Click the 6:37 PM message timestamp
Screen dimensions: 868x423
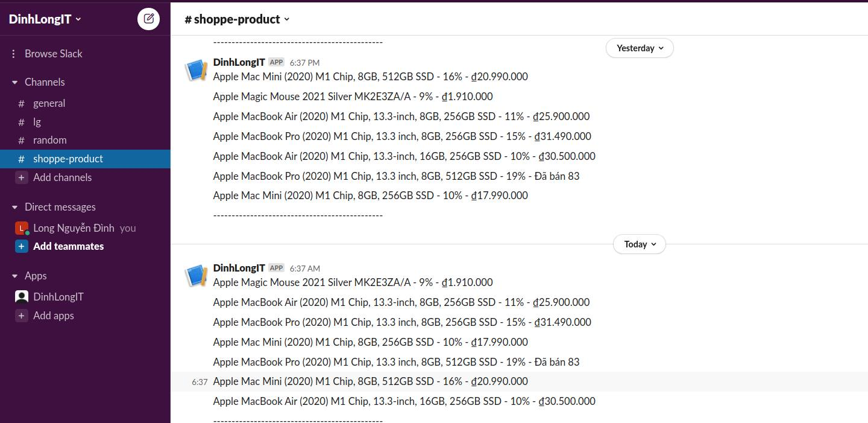304,63
